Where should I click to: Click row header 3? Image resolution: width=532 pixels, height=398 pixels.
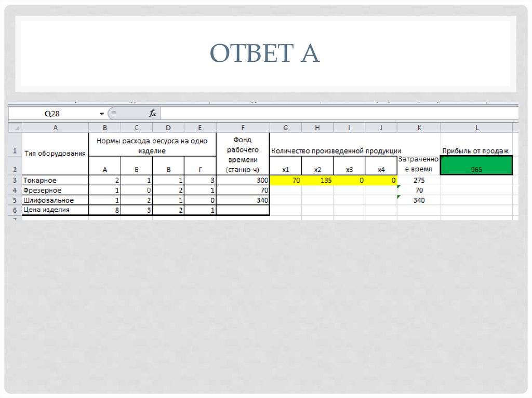coord(15,181)
